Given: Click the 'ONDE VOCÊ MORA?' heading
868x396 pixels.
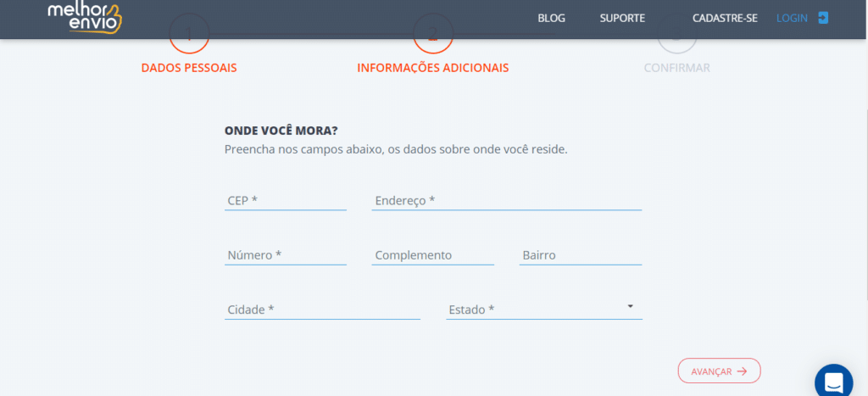Looking at the screenshot, I should pyautogui.click(x=281, y=131).
